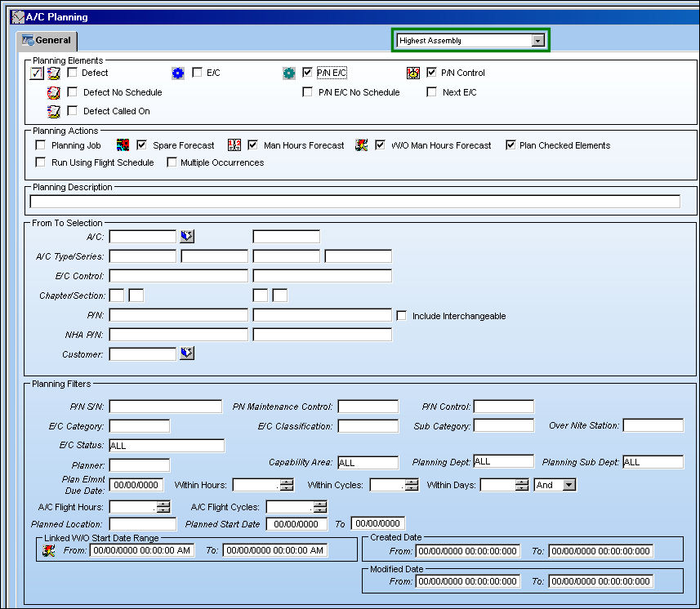Screen dimensions: 700x609
Task: Enable the Defect checkbox
Action: click(x=73, y=73)
